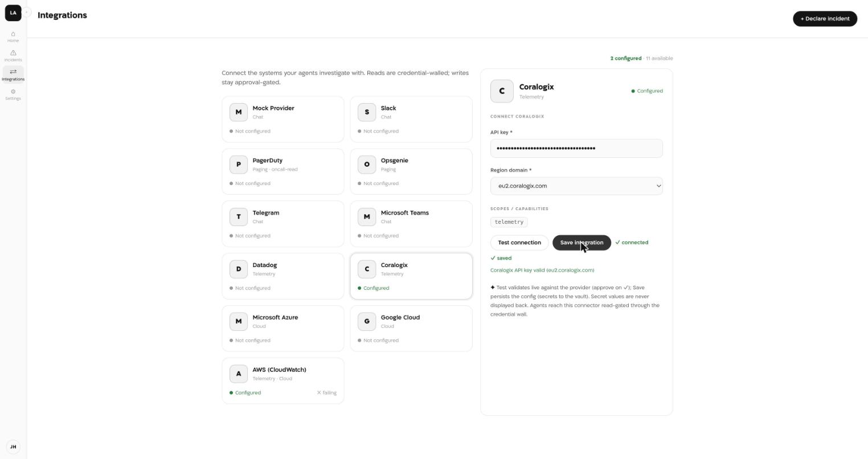Click the PagerDuty P icon
This screenshot has width=868, height=459.
(x=239, y=165)
